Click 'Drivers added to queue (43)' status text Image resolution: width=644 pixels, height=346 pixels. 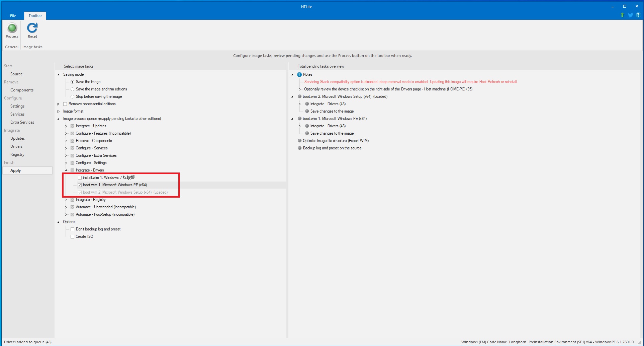28,342
